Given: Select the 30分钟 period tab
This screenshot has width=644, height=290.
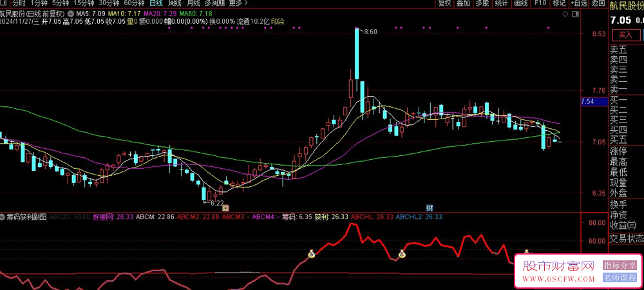Looking at the screenshot, I should (108, 3).
